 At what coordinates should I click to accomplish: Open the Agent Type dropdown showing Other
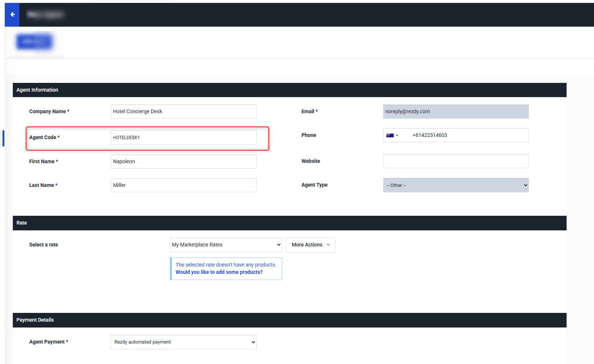tap(455, 185)
